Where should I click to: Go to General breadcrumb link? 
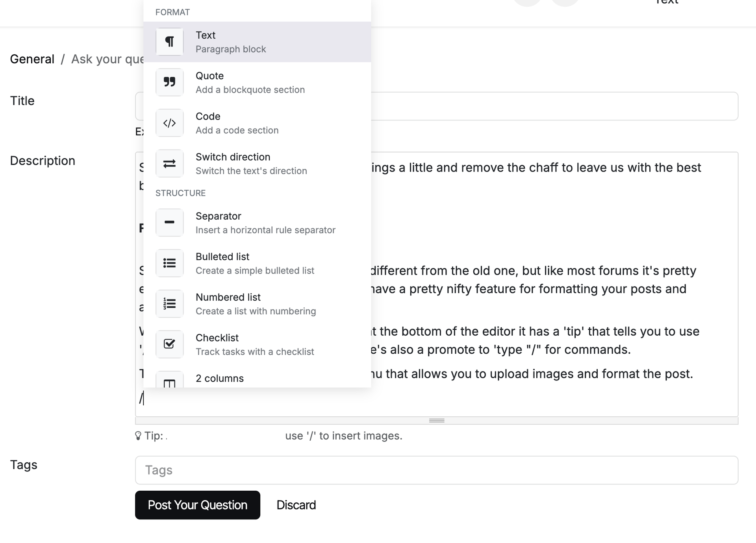(32, 59)
